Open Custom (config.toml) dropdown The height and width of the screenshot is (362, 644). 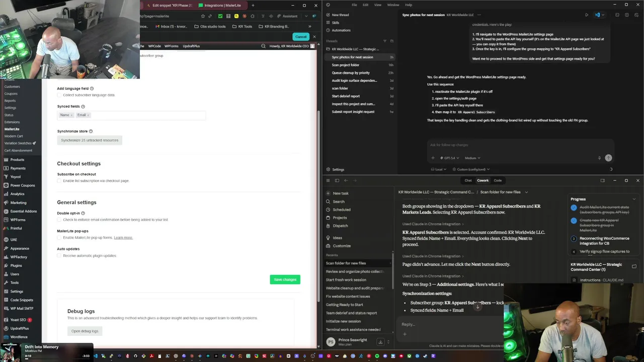coord(471,169)
